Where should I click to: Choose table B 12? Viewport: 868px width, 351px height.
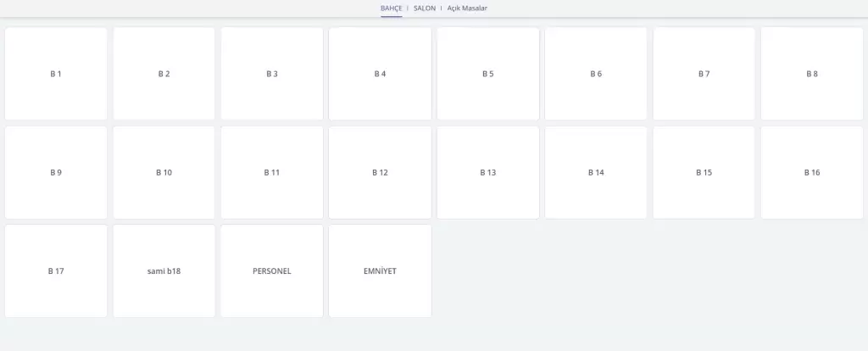point(380,172)
